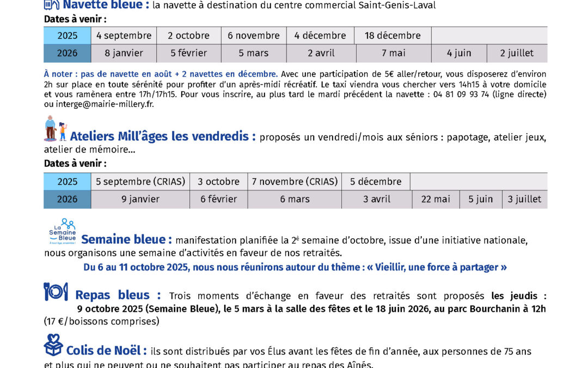
Task: Click the 8 janvier date cell
Action: pos(124,53)
